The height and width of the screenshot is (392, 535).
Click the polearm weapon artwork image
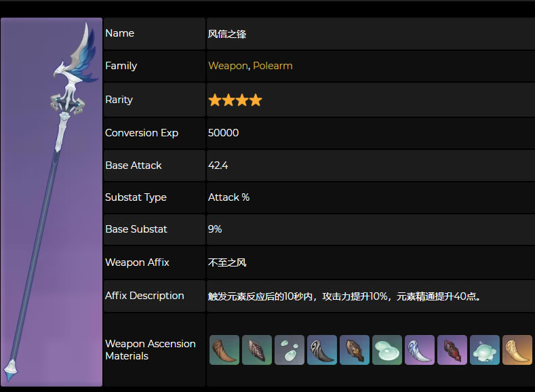(52, 202)
